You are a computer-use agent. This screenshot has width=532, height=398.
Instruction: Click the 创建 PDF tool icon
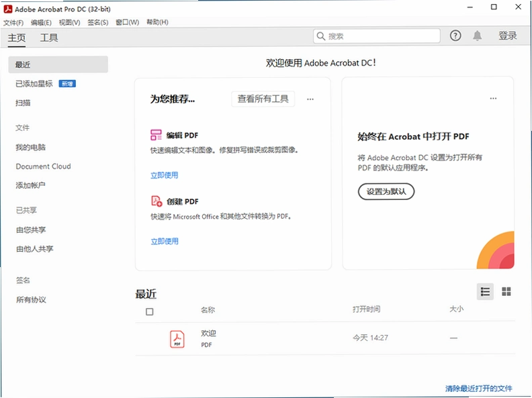click(x=157, y=201)
